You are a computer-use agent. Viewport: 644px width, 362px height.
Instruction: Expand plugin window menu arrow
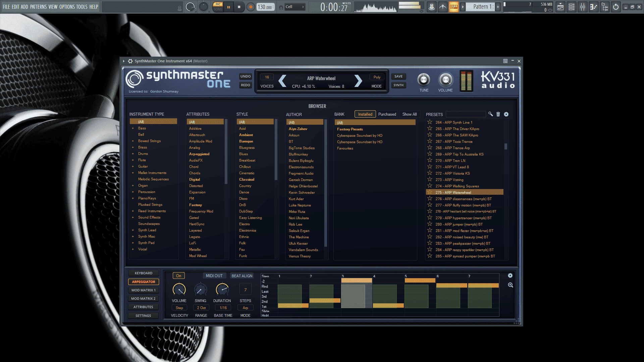(124, 61)
